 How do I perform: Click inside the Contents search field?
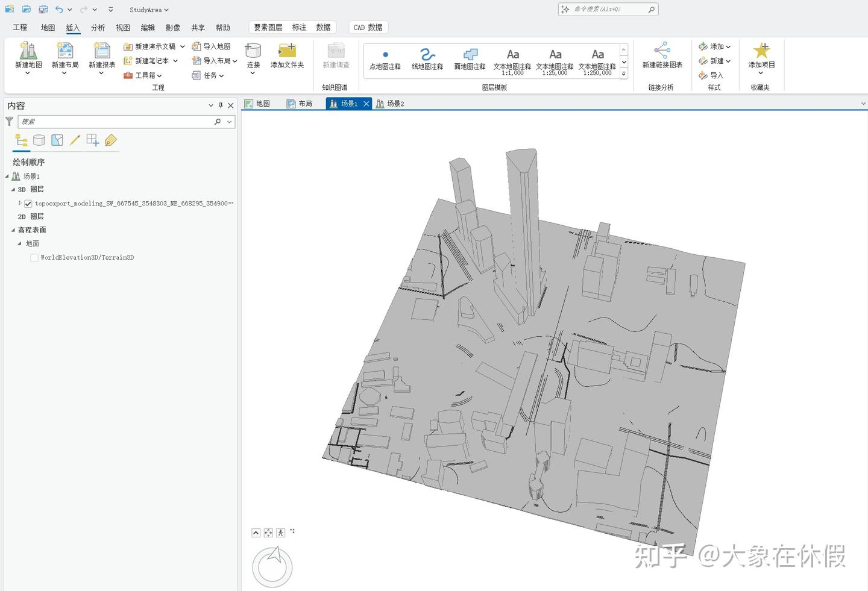pos(115,121)
